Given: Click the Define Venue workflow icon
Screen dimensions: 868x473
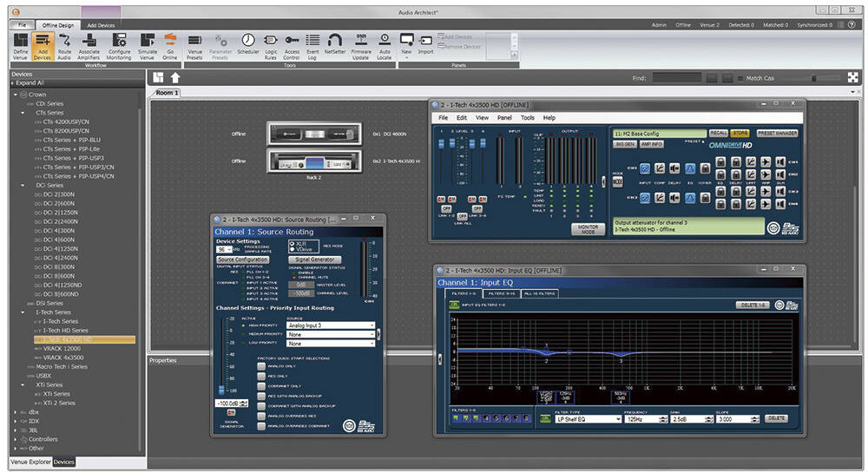Looking at the screenshot, I should pyautogui.click(x=21, y=46).
